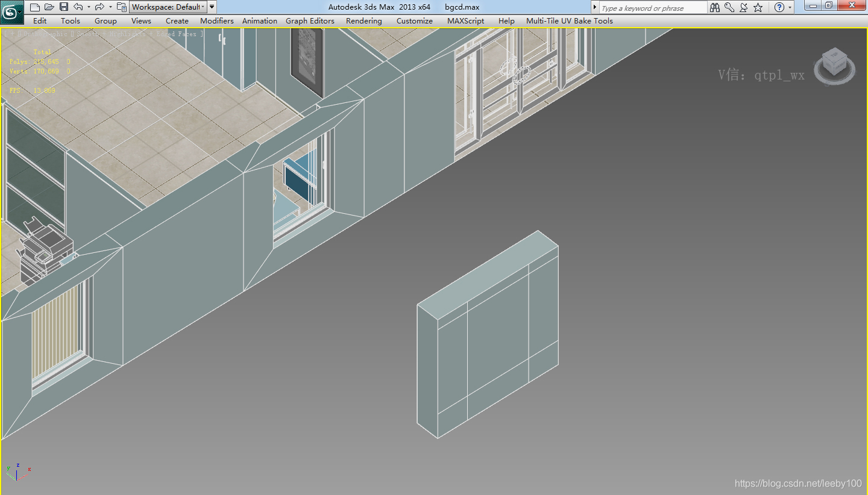Click the Project Folder icon
This screenshot has width=868, height=495.
point(122,7)
